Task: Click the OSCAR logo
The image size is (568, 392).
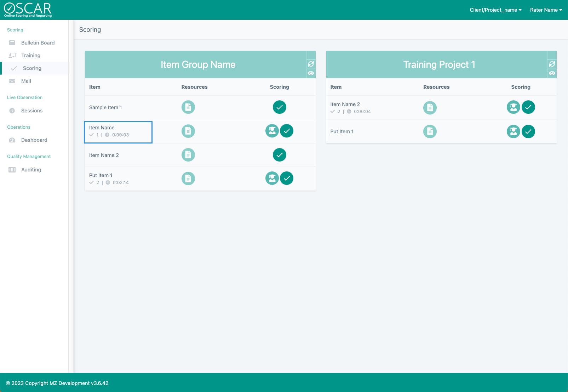Action: [x=28, y=10]
